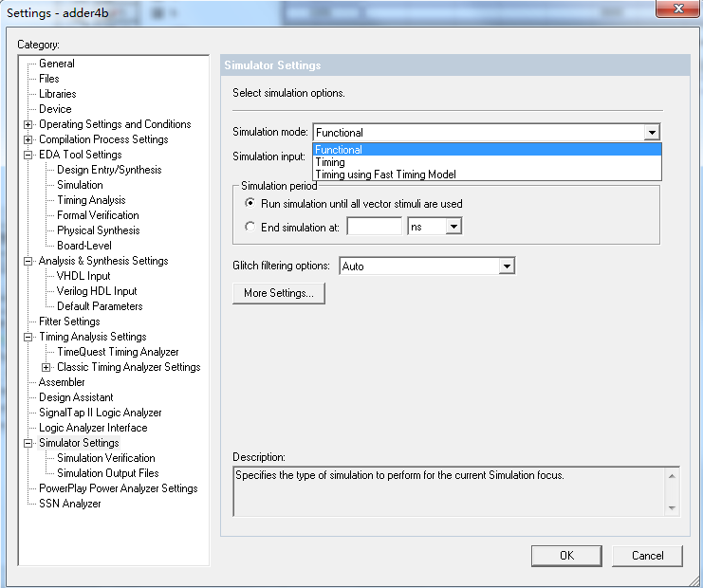Select EDA Tool Settings label

pos(81,156)
